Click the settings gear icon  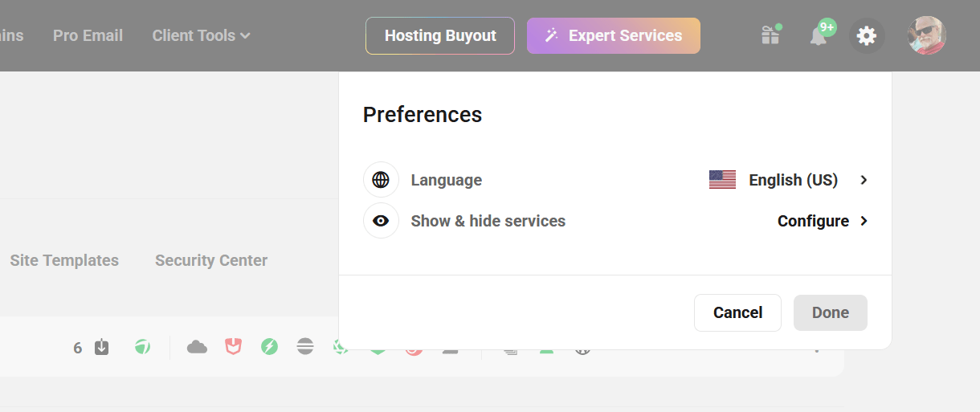867,35
